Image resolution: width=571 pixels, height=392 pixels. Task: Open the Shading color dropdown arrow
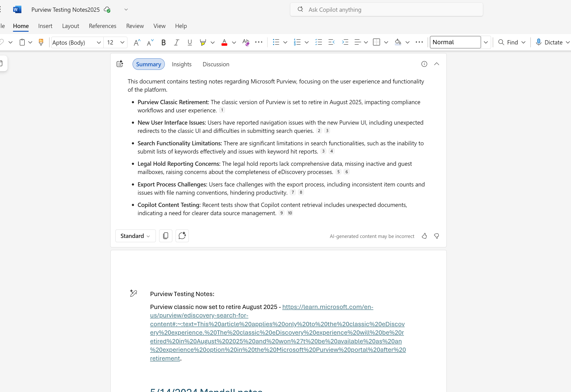(408, 42)
